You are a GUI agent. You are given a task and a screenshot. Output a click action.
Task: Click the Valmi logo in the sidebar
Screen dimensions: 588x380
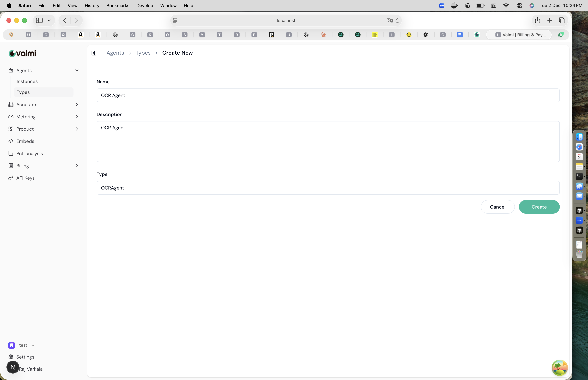click(x=22, y=53)
